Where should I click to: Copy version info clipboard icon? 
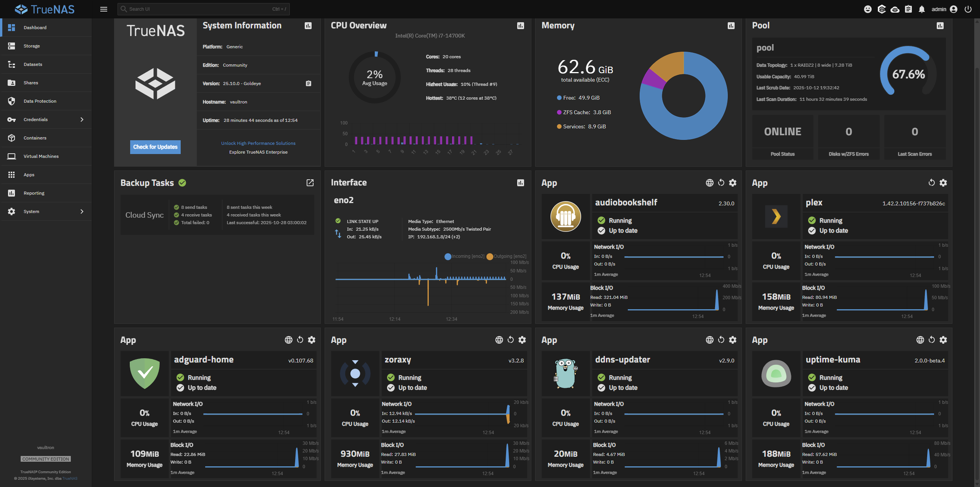(x=309, y=84)
